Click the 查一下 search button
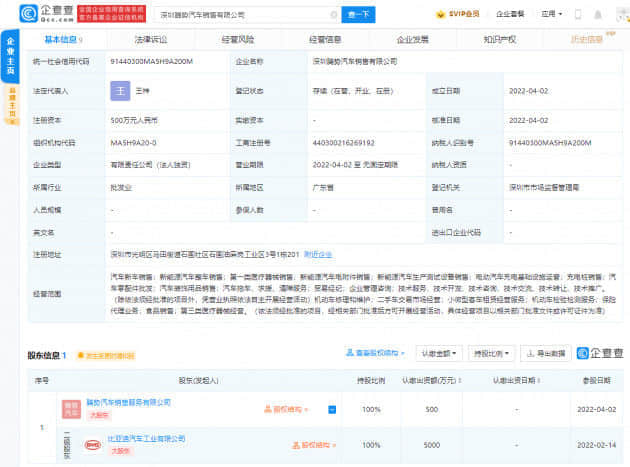The height and width of the screenshot is (467, 630). (358, 14)
